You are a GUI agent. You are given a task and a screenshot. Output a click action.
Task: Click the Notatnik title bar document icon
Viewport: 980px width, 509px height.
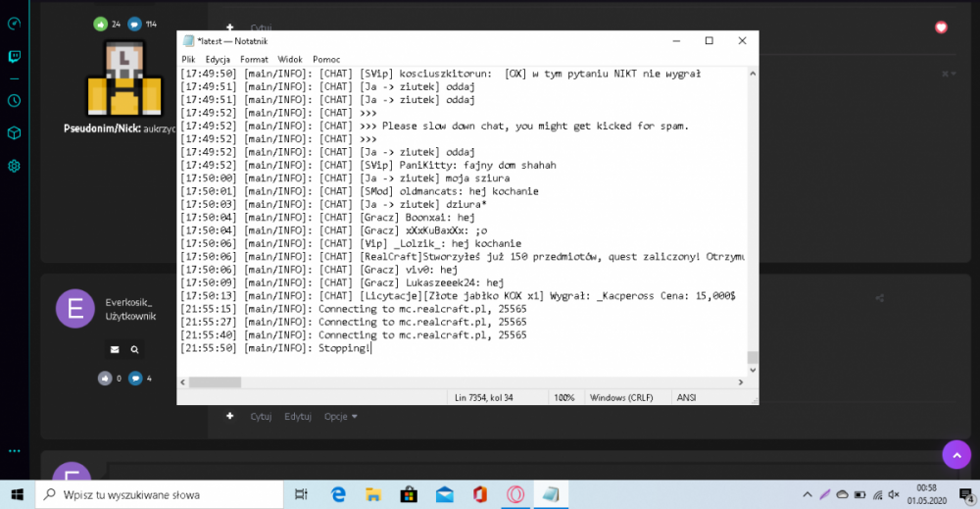pyautogui.click(x=188, y=41)
